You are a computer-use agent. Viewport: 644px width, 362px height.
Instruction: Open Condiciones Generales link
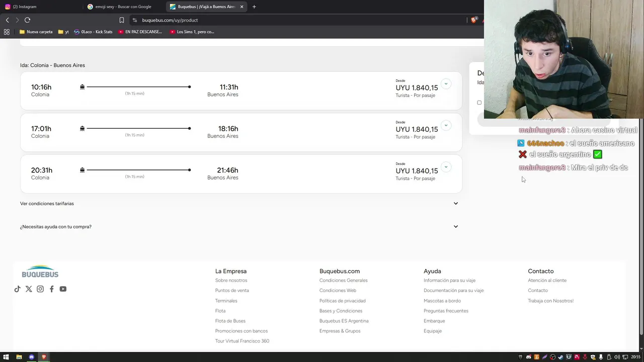343,281
